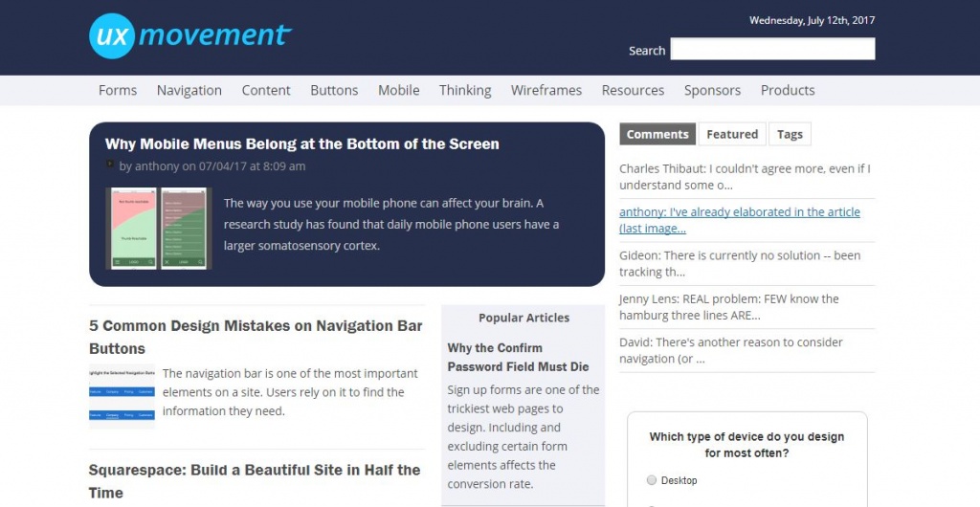Read 'Why the Confirm Password Field Must Die'
The width and height of the screenshot is (980, 507).
point(518,357)
